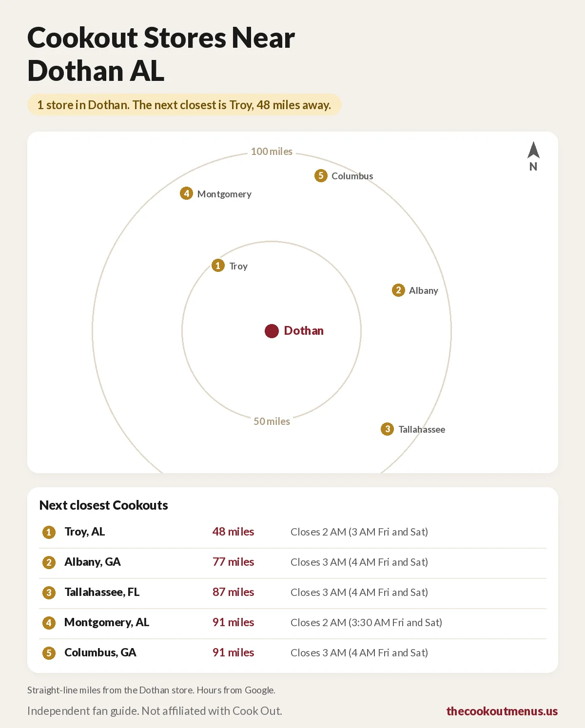Click Montgomery hours with 3:30 AM Fri and Sat

coord(366,623)
